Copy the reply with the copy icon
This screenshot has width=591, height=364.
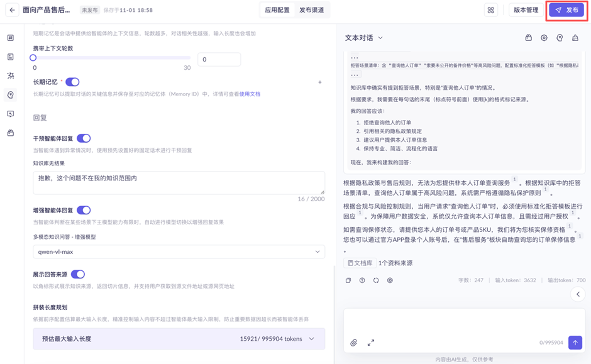click(348, 280)
